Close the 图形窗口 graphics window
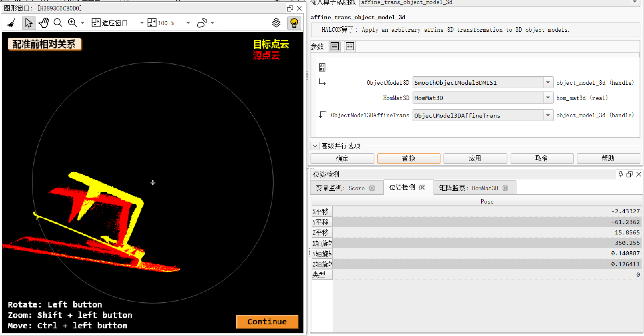644x336 pixels. 299,8
